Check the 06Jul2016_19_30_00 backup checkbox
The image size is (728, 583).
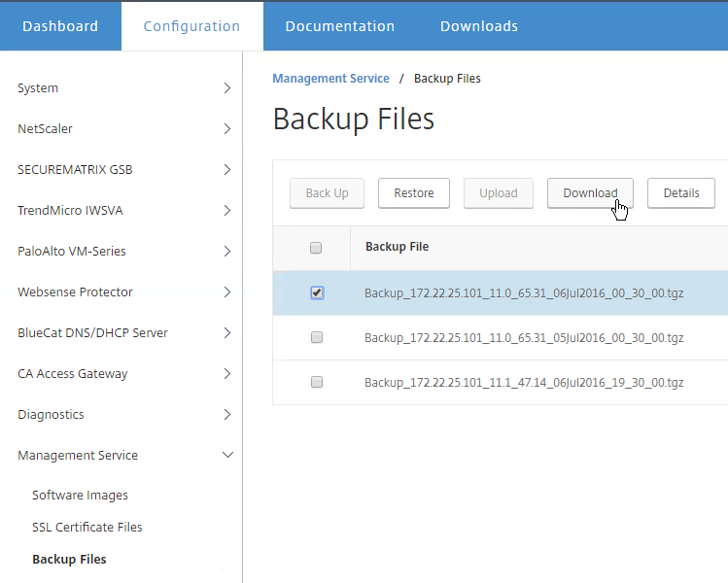[x=317, y=382]
